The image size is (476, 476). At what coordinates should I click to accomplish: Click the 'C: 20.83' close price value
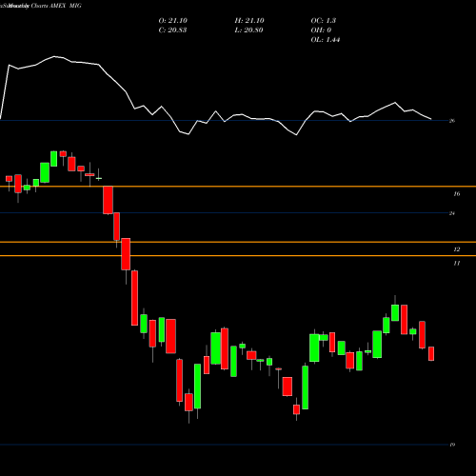coord(172,30)
